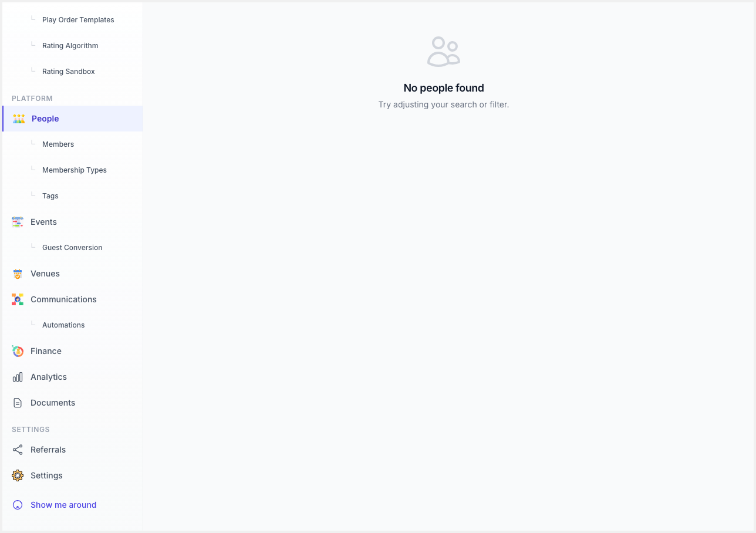Open Guest Conversion under Events

[x=72, y=248]
